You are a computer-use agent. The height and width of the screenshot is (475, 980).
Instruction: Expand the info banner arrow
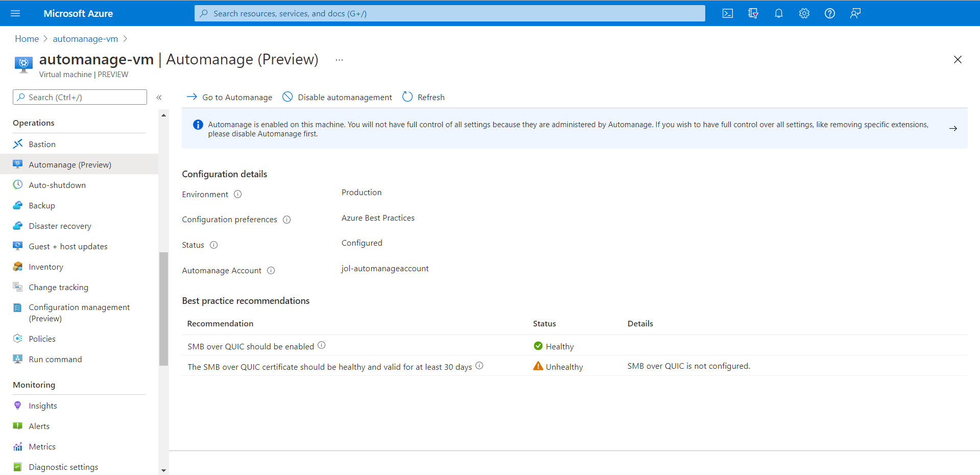click(953, 128)
